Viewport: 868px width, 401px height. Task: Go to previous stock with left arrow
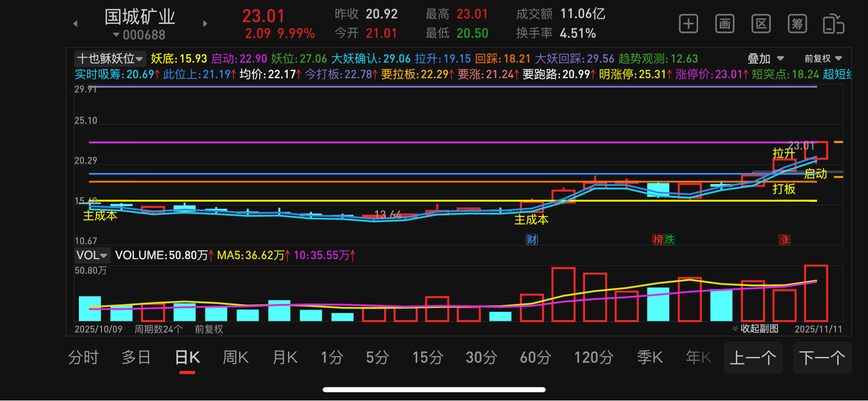click(x=76, y=23)
